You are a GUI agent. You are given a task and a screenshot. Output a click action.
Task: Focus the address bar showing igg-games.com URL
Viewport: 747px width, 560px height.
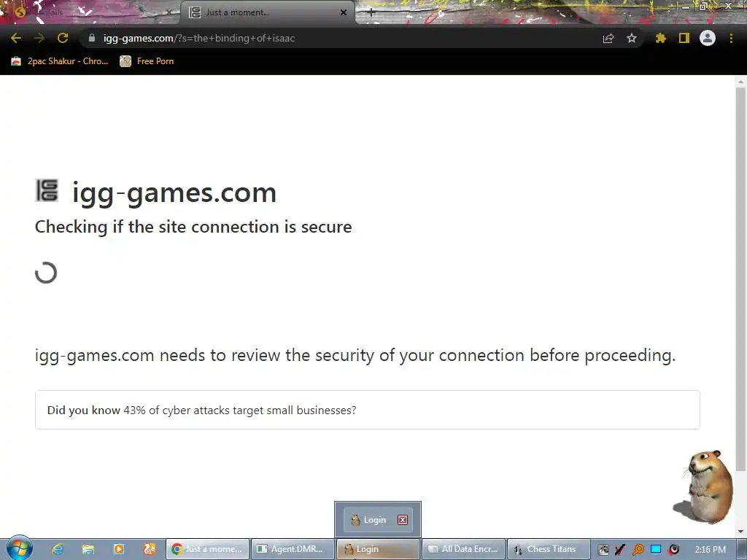pos(333,38)
